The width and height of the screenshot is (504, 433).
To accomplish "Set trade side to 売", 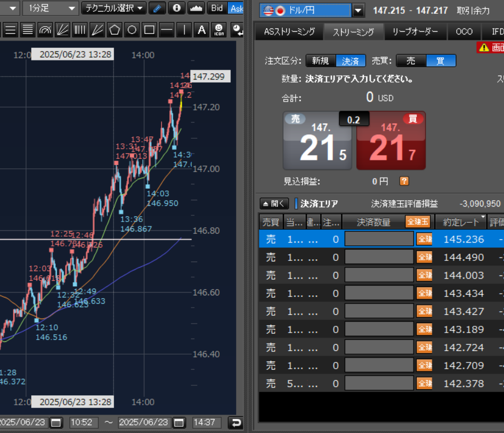I will pyautogui.click(x=410, y=61).
